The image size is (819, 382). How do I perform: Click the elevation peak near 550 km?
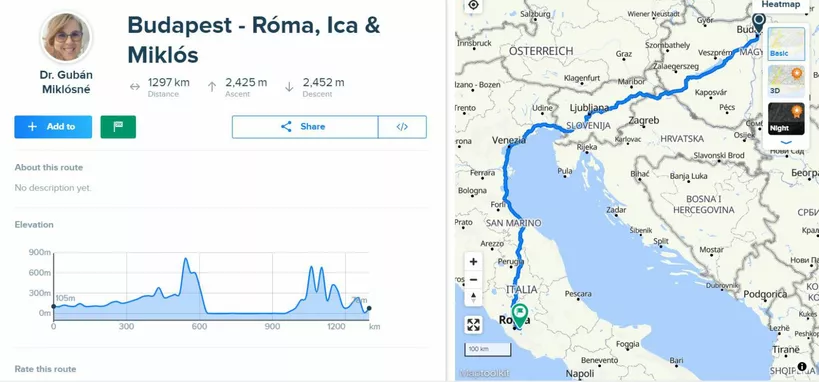(x=186, y=259)
